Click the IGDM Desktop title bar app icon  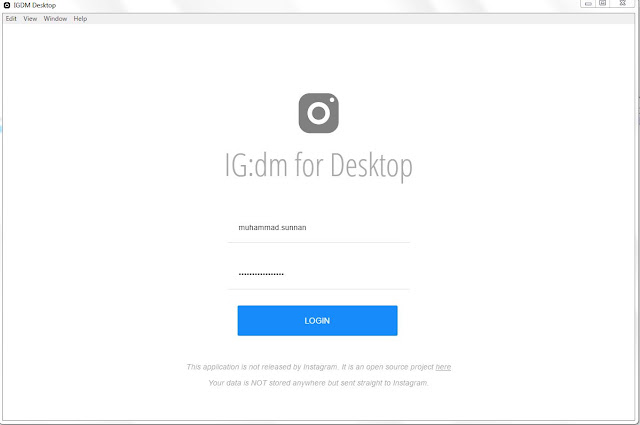point(7,5)
